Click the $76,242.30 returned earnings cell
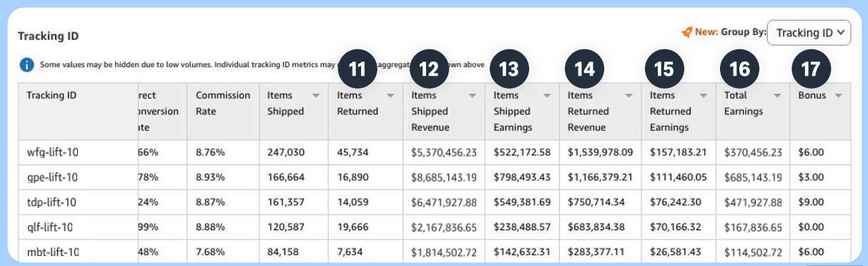868x266 pixels. coord(679,202)
